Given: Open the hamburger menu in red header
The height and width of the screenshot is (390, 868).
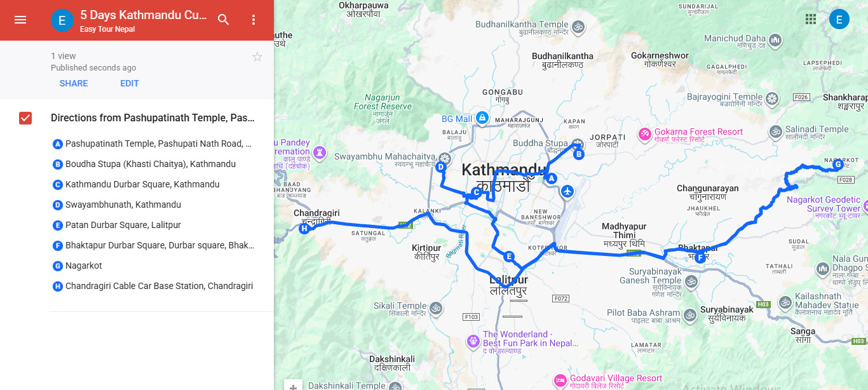Looking at the screenshot, I should point(20,20).
